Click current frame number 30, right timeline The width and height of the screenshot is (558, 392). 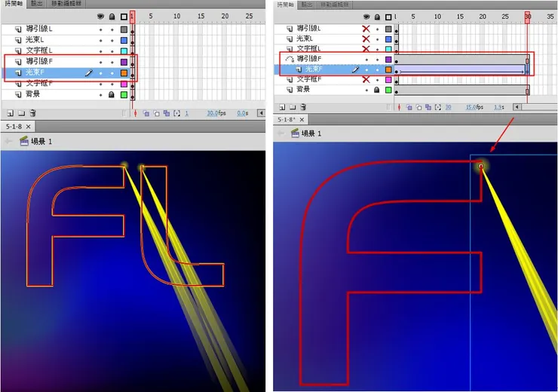pyautogui.click(x=448, y=107)
